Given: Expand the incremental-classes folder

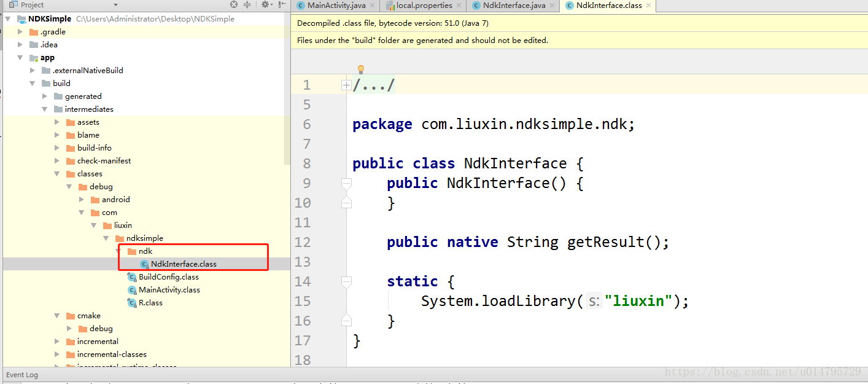Looking at the screenshot, I should (x=57, y=355).
